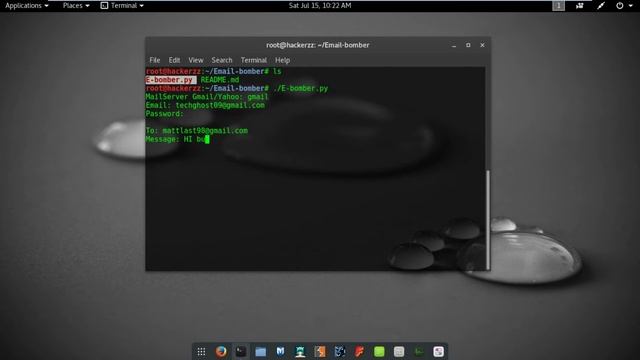Open the Help menu in terminal
The image size is (640, 360).
282,60
